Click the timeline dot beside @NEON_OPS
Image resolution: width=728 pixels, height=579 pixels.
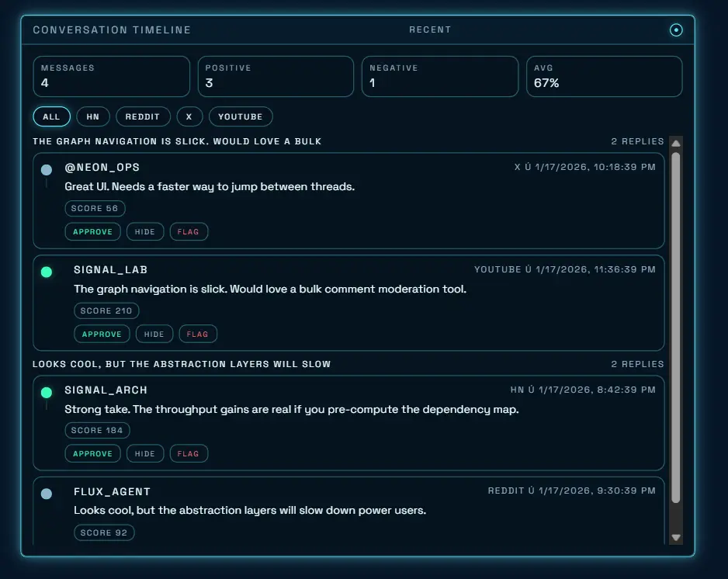coord(47,169)
